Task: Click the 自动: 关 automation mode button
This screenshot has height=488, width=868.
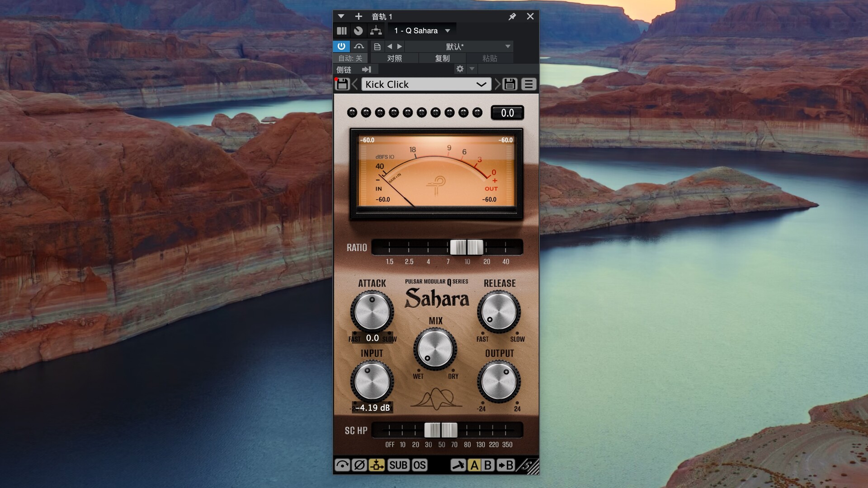Action: pyautogui.click(x=350, y=58)
